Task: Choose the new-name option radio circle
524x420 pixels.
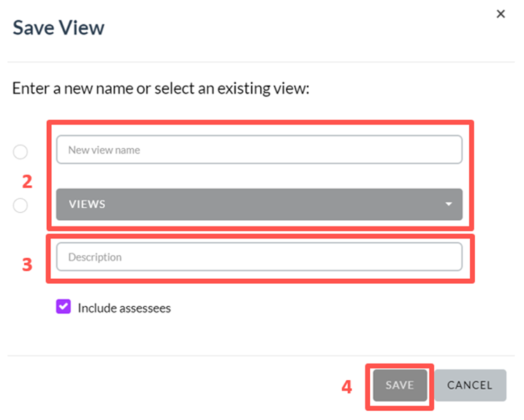Action: pos(20,152)
